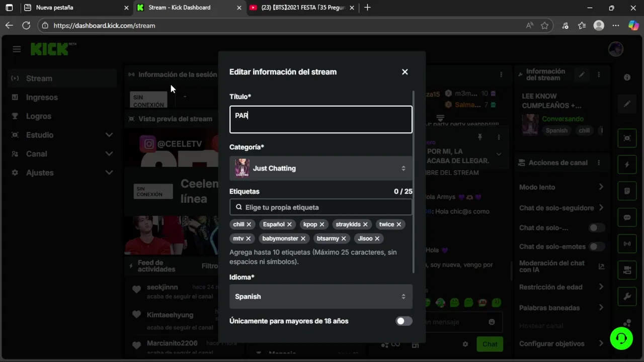644x362 pixels.
Task: Open the browser Copilot icon
Action: pyautogui.click(x=633, y=25)
